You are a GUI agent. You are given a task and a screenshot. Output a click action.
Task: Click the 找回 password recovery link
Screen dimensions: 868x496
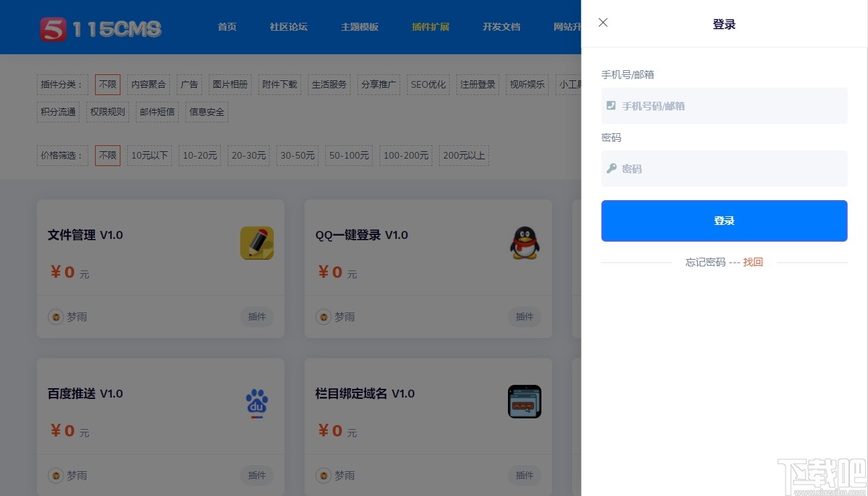pos(753,262)
